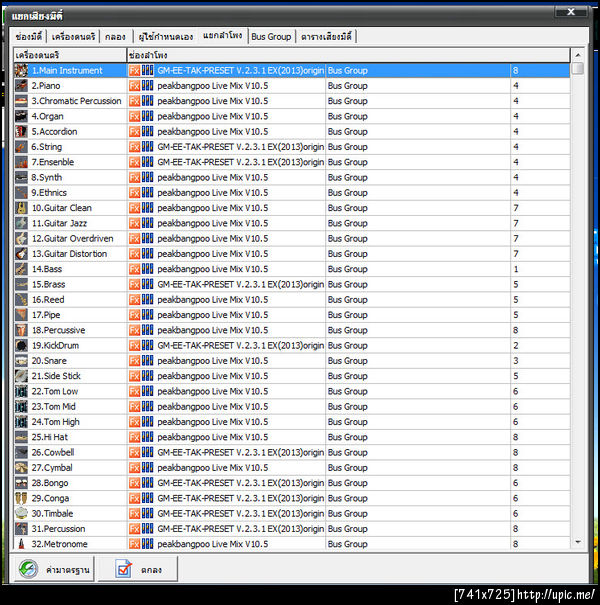Viewport: 600px width, 605px height.
Task: Select the 9.Ethnics row name
Action: pos(49,193)
